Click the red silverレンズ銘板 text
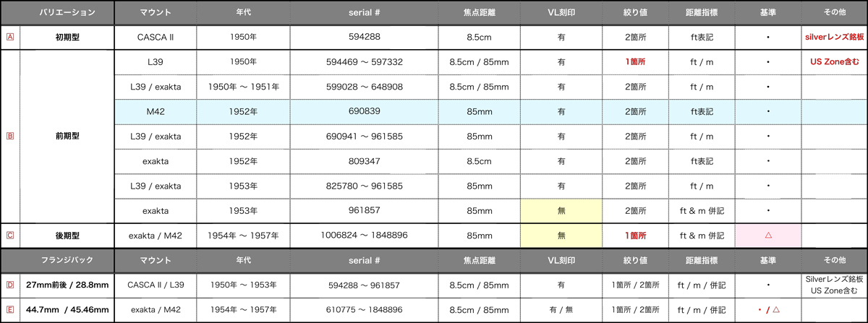 point(835,37)
